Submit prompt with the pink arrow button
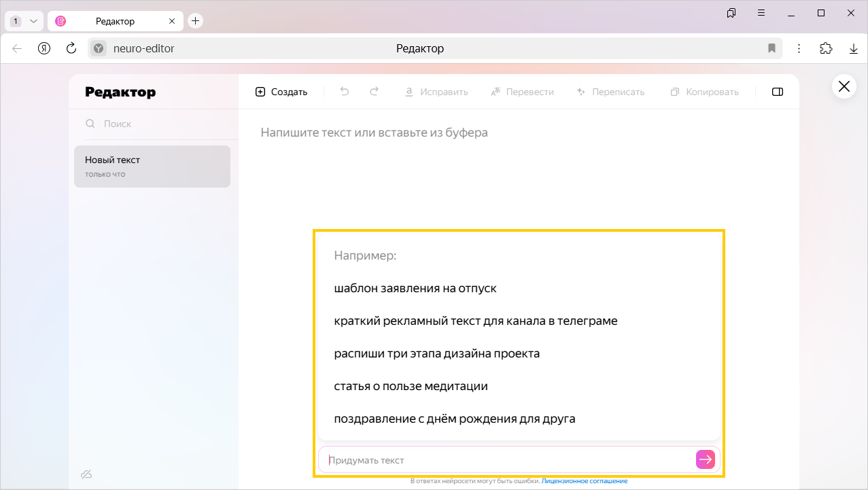 point(706,460)
